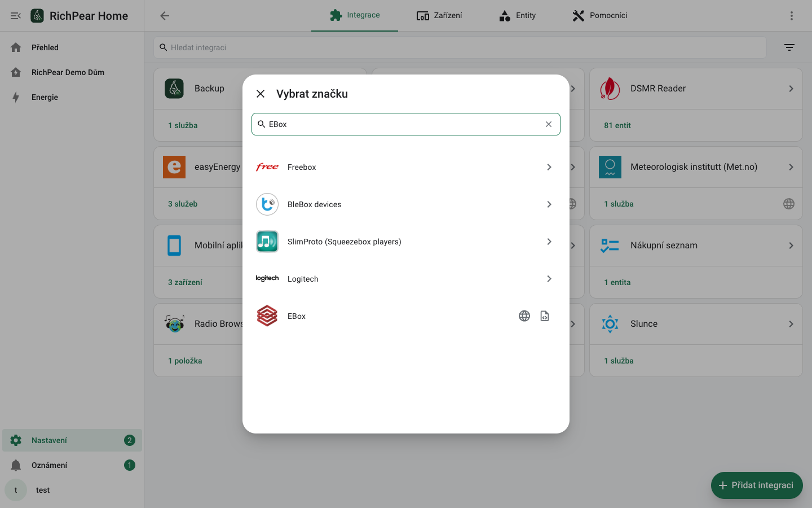Click the EBox red stacked logo
The width and height of the screenshot is (812, 508).
[267, 316]
